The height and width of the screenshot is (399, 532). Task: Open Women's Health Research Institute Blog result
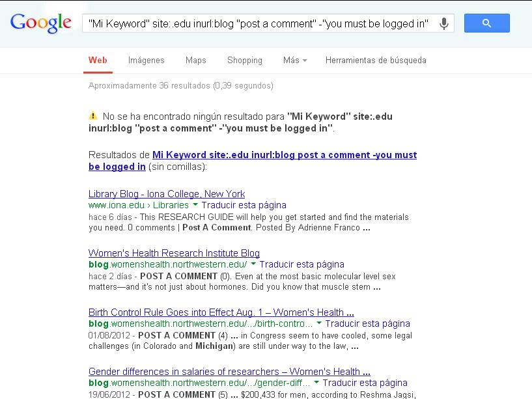click(x=174, y=253)
